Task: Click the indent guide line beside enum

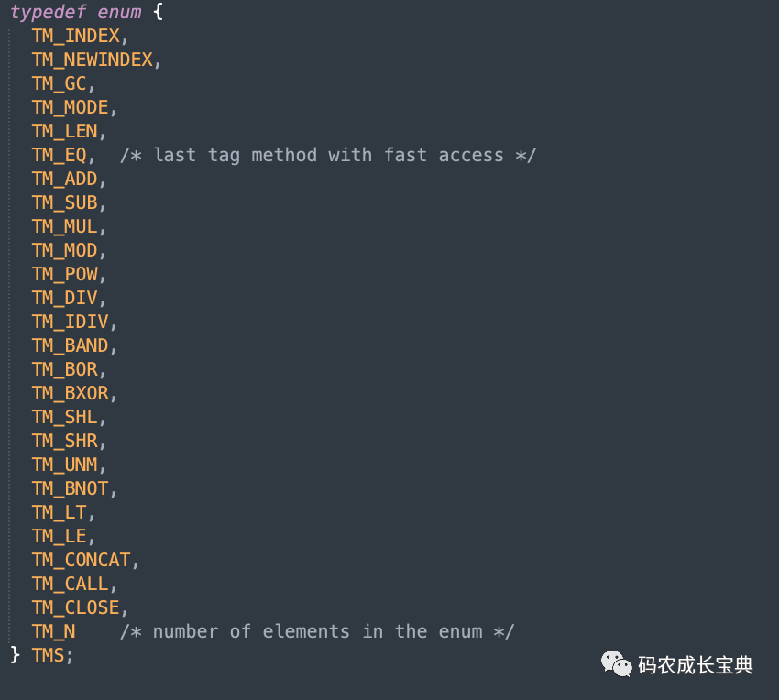Action: click(x=9, y=334)
